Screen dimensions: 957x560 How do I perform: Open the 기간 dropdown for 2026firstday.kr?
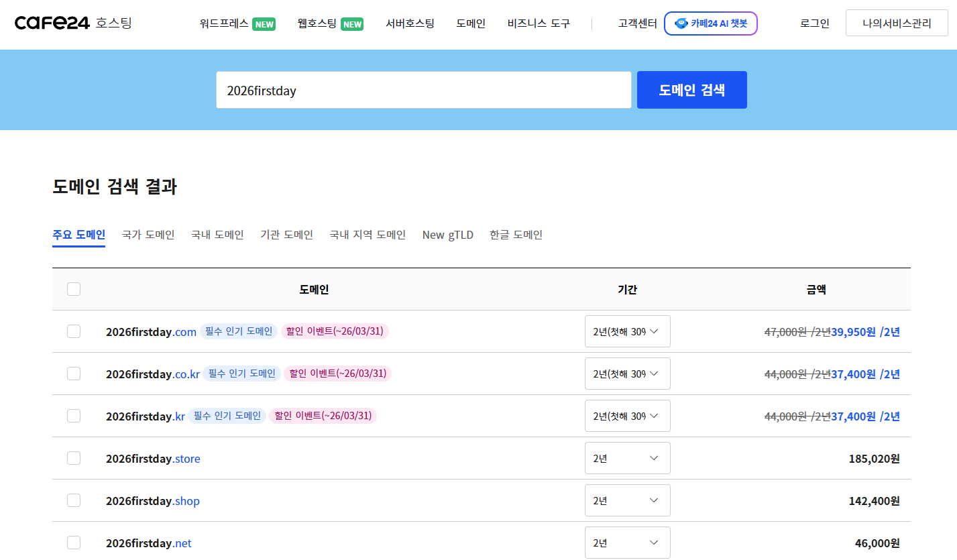click(627, 416)
